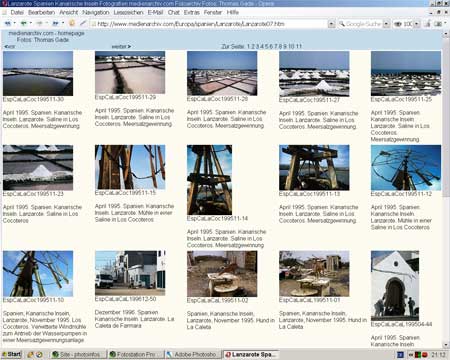Expand the Google search engine dropdown
This screenshot has height=360, width=450.
[386, 24]
